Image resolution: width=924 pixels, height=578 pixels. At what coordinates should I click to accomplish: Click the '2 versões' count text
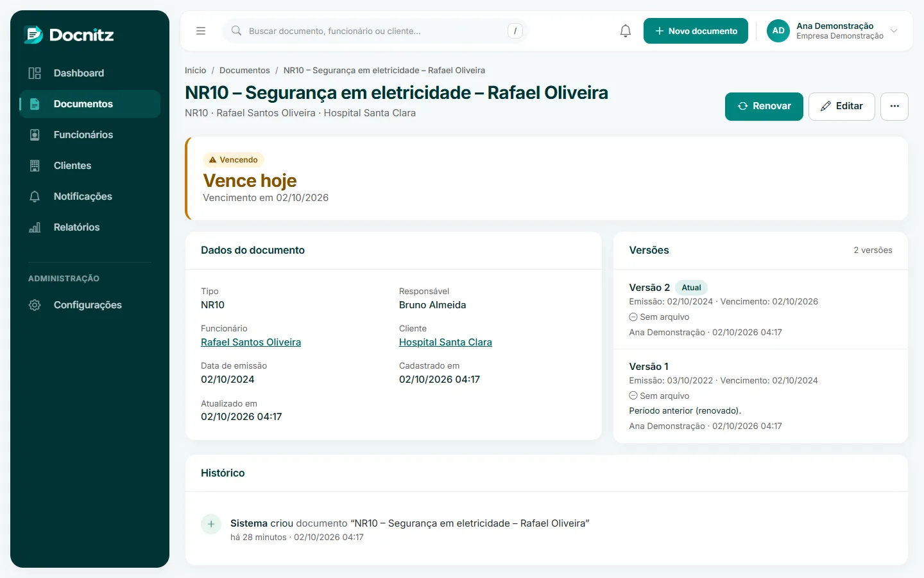pos(873,250)
